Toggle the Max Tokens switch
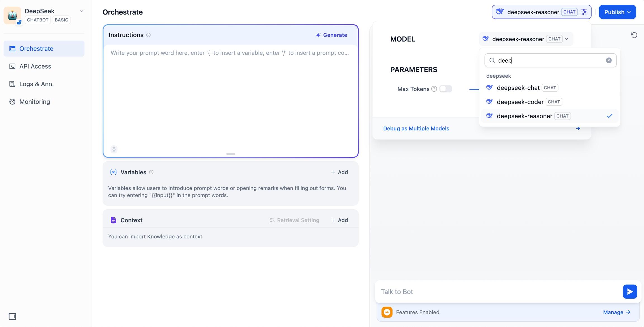644x327 pixels. point(445,89)
